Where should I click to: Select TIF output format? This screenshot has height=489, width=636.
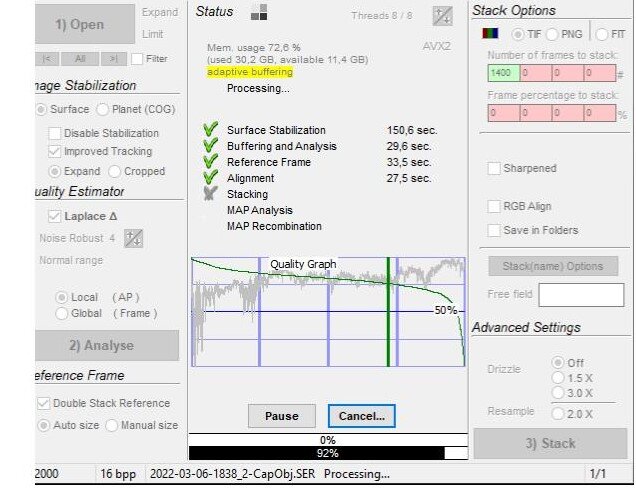[x=518, y=34]
